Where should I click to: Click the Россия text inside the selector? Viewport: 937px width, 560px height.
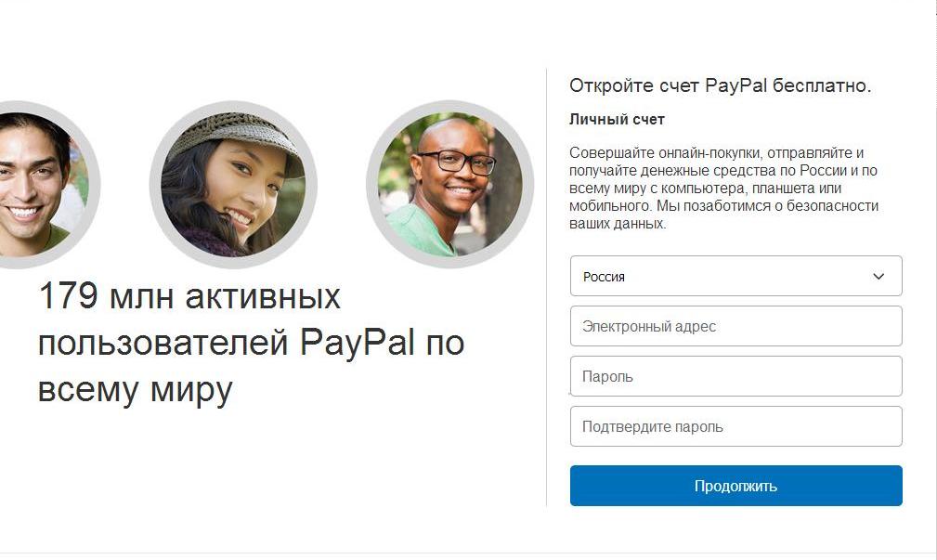coord(605,277)
